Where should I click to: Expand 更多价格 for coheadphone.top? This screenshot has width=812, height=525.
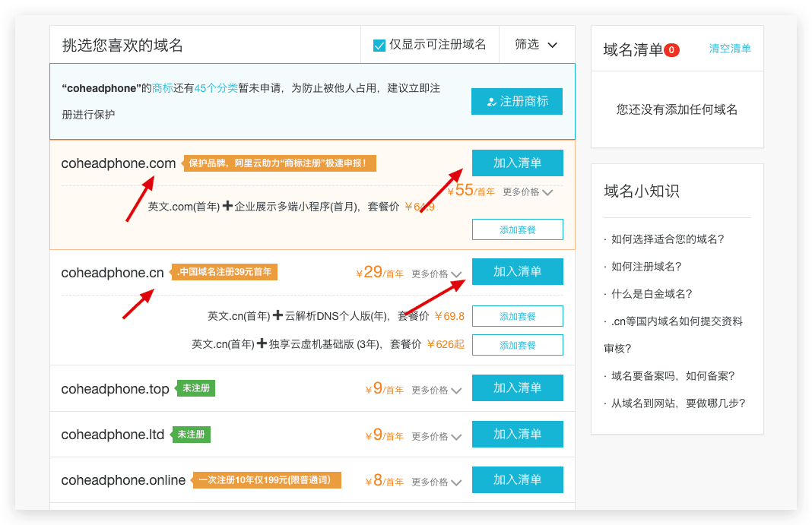click(x=436, y=390)
